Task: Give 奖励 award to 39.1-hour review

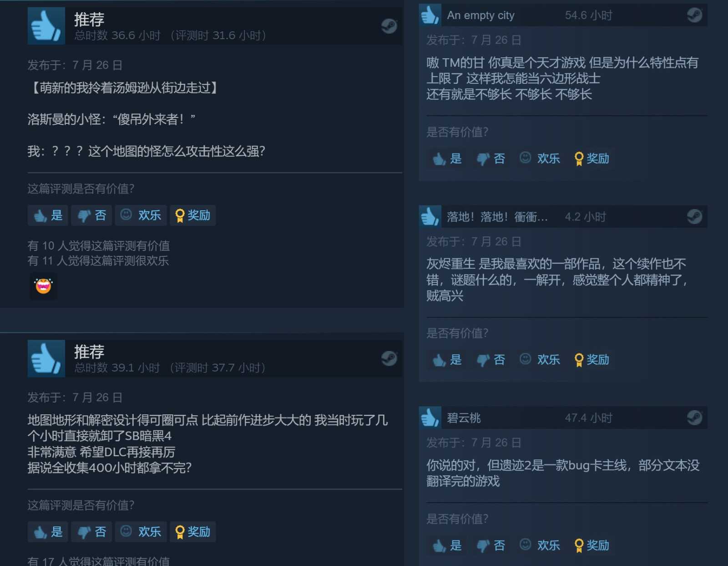Action: click(x=193, y=531)
